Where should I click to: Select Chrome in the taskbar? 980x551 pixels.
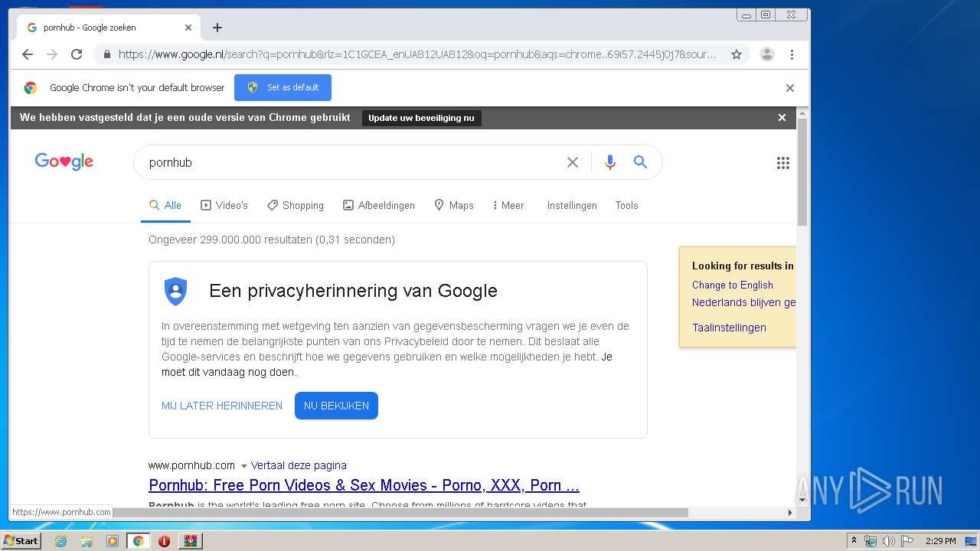coord(138,541)
